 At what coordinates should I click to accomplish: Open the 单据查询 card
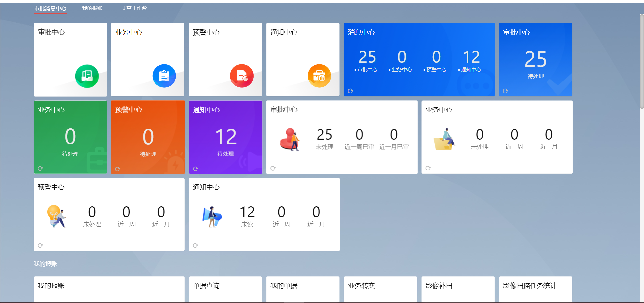pyautogui.click(x=225, y=289)
